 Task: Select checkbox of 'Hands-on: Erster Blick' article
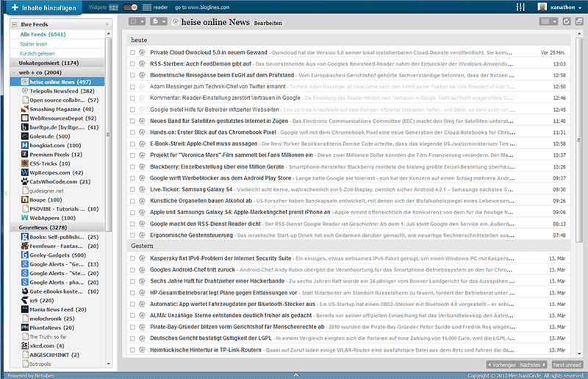132,132
